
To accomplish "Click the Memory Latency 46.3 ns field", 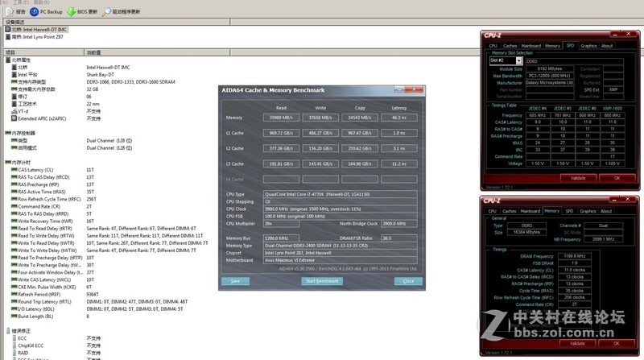I will 399,118.
